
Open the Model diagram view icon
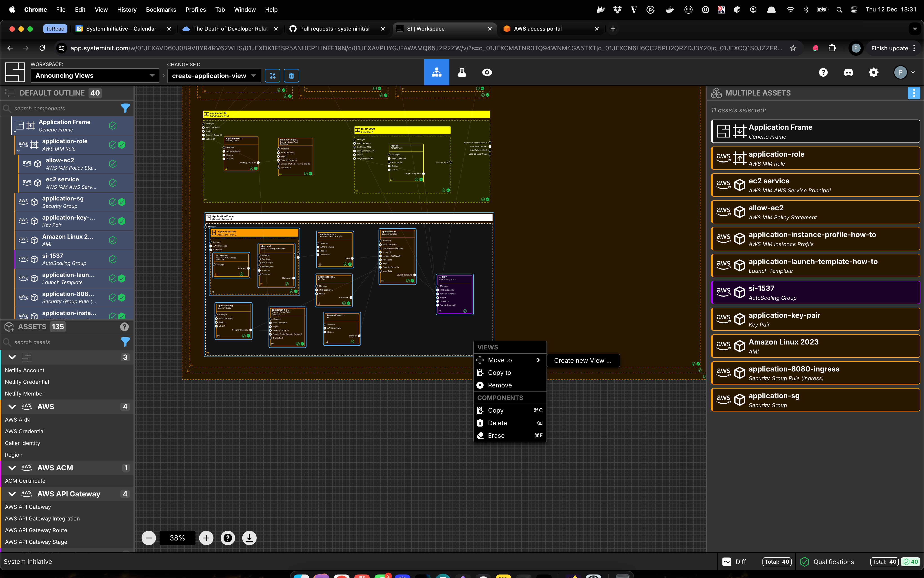(x=436, y=72)
